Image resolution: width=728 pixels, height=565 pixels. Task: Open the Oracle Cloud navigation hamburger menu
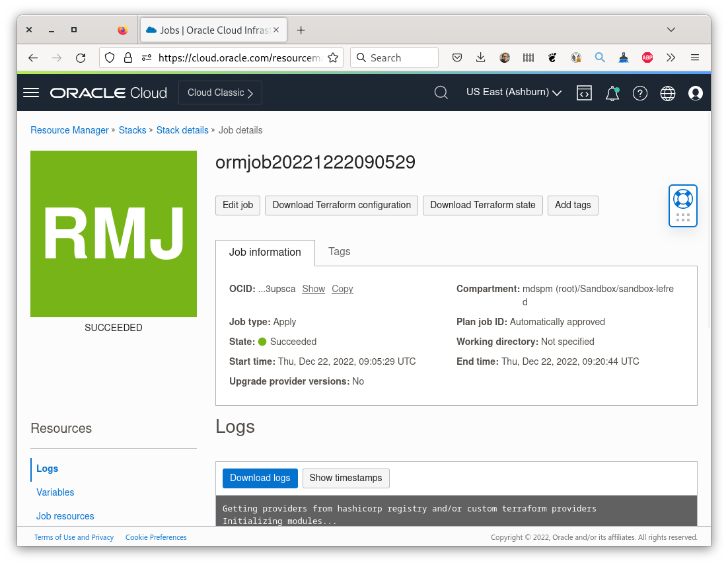(30, 93)
